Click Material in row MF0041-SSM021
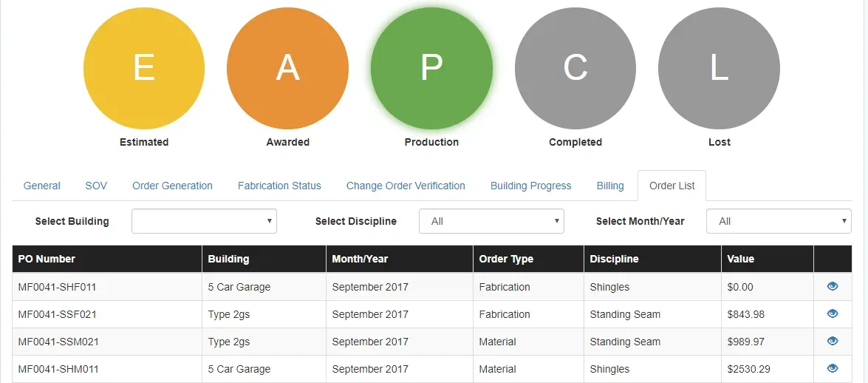 (x=498, y=342)
